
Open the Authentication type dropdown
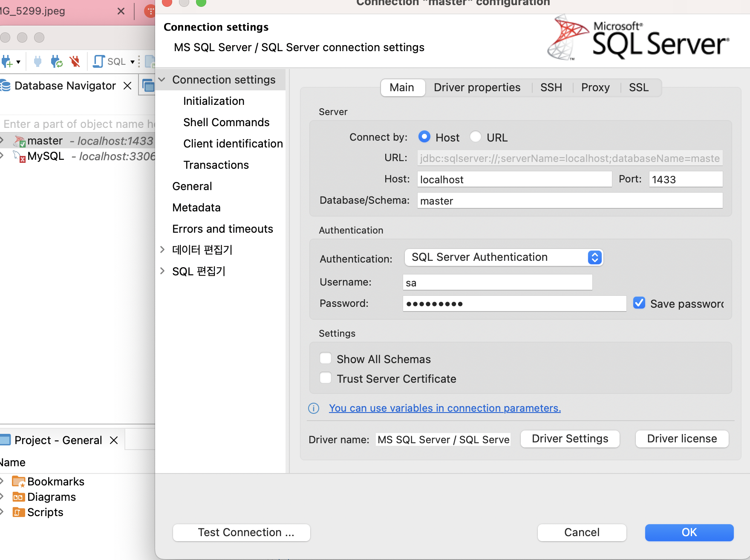(504, 257)
